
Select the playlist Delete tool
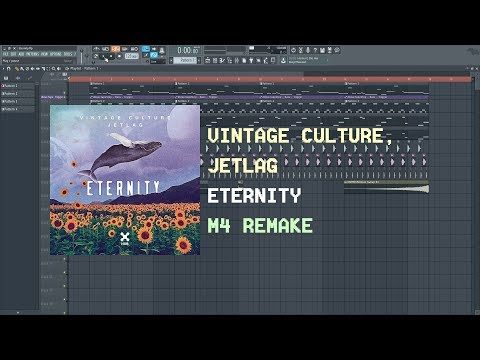click(27, 69)
